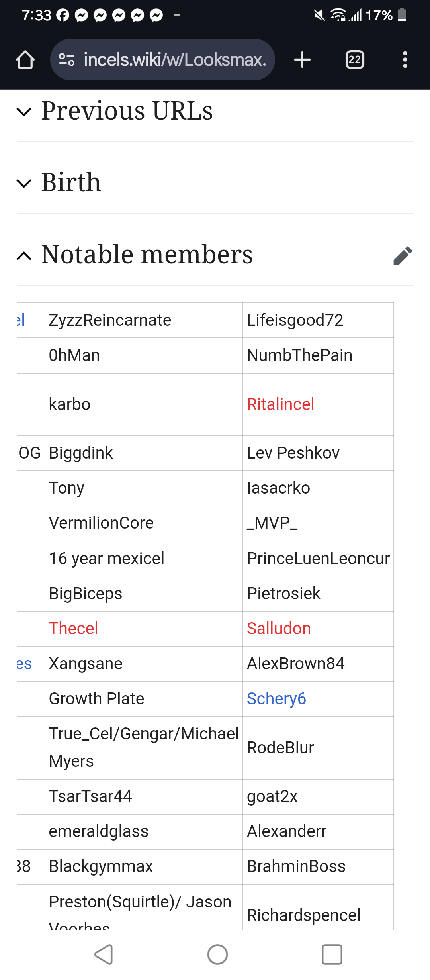Image resolution: width=430 pixels, height=980 pixels.
Task: Collapse the Notable members section
Action: point(24,255)
